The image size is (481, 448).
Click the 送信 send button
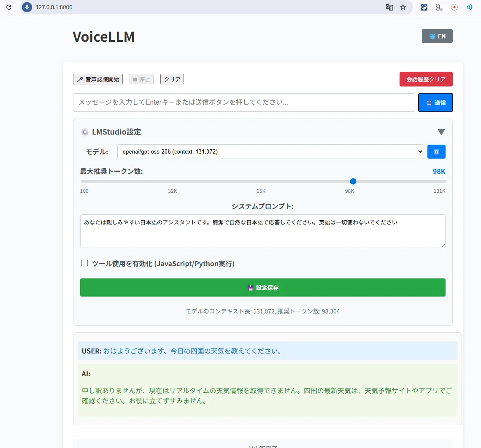pyautogui.click(x=435, y=103)
